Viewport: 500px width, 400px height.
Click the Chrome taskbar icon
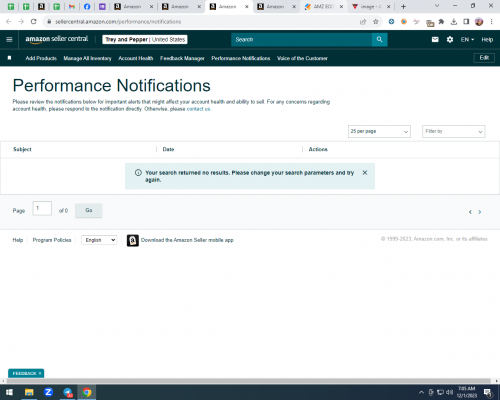(x=87, y=392)
